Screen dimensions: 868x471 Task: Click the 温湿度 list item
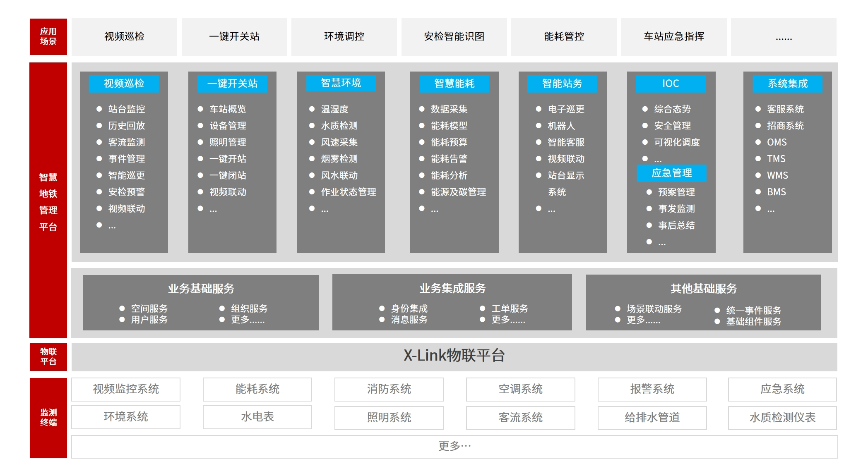(335, 109)
